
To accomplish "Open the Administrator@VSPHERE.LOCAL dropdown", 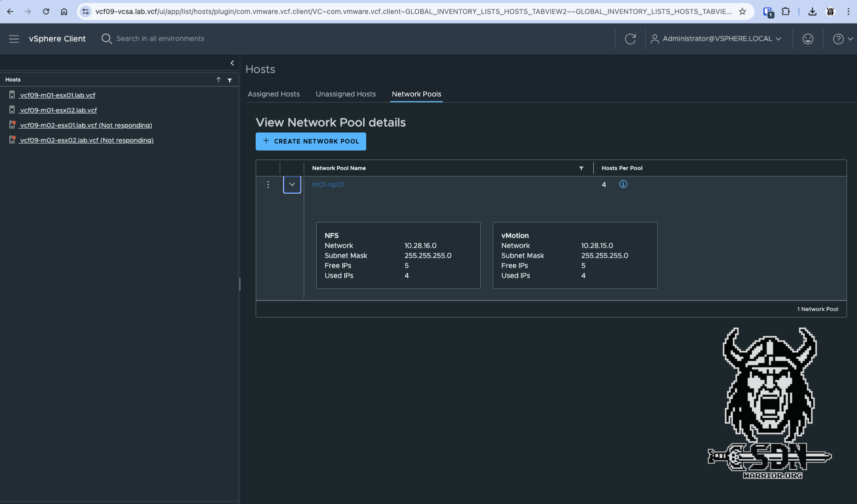I will click(717, 38).
